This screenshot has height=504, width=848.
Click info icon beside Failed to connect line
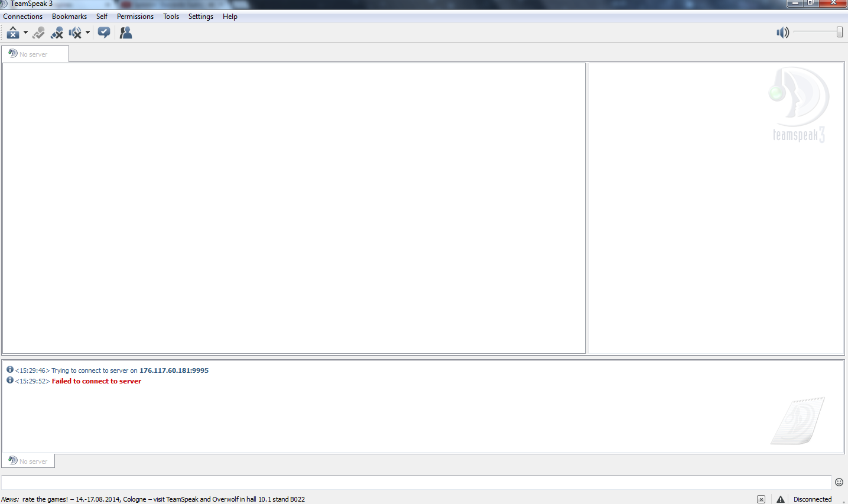tap(10, 381)
